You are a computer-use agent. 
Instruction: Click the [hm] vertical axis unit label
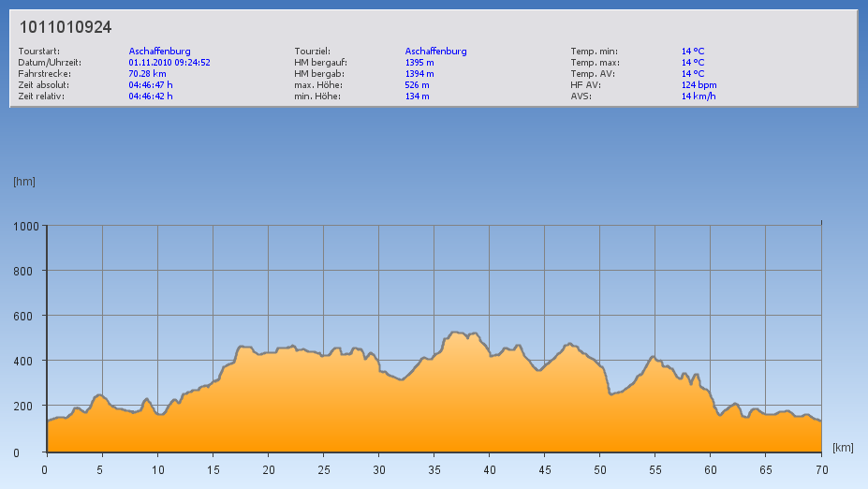[24, 182]
